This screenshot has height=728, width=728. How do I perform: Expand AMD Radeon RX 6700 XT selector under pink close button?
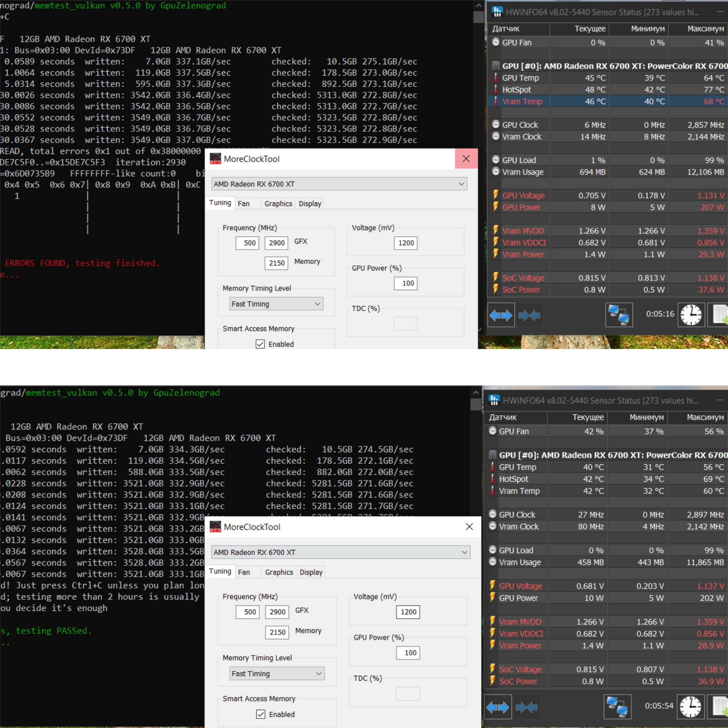(x=339, y=184)
